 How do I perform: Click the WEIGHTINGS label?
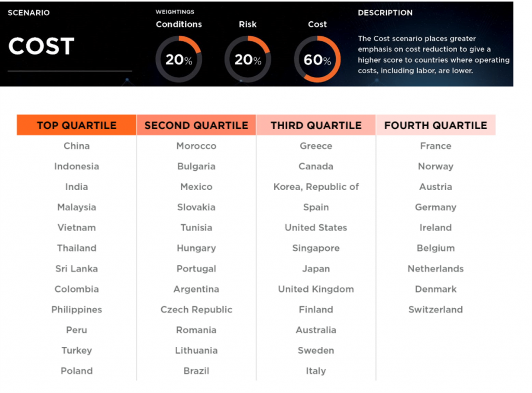175,12
